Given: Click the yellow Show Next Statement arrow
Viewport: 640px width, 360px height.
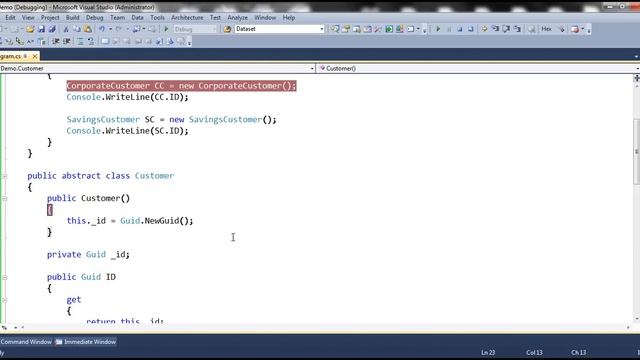Looking at the screenshot, I should tap(484, 29).
